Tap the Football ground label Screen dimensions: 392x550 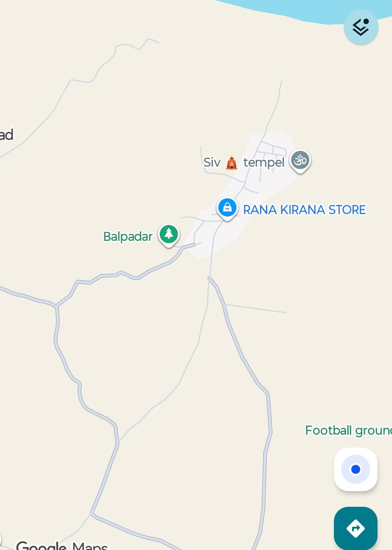[x=348, y=430]
